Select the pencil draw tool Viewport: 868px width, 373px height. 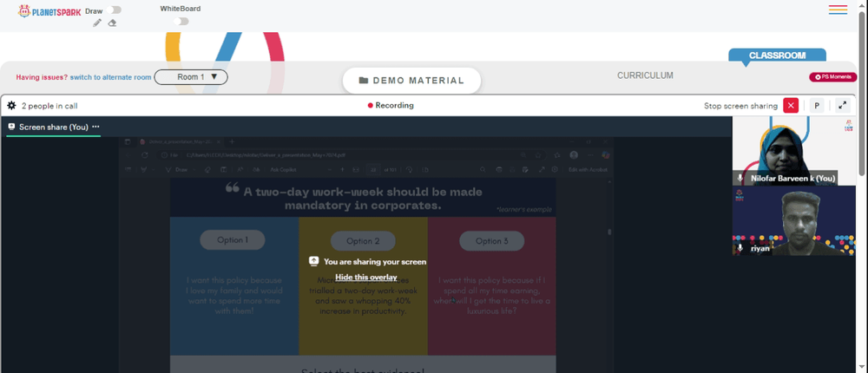(97, 23)
